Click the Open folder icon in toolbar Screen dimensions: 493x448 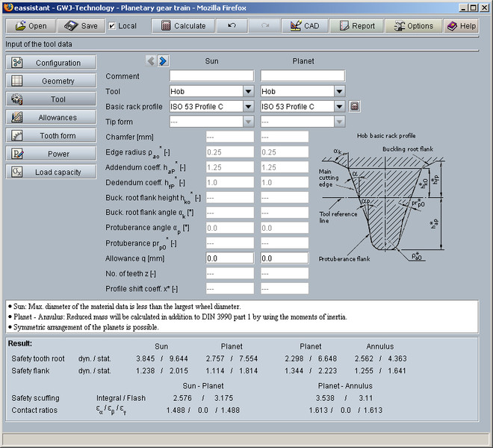(x=16, y=25)
